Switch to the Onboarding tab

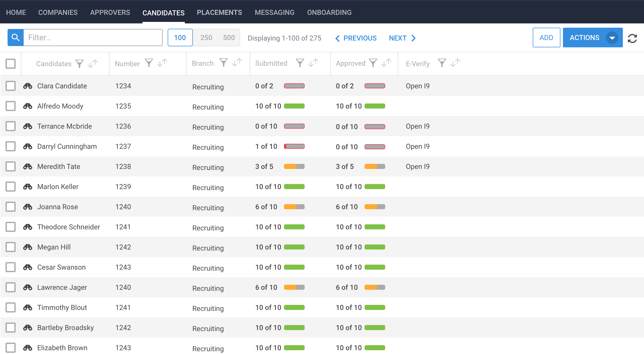click(x=329, y=12)
